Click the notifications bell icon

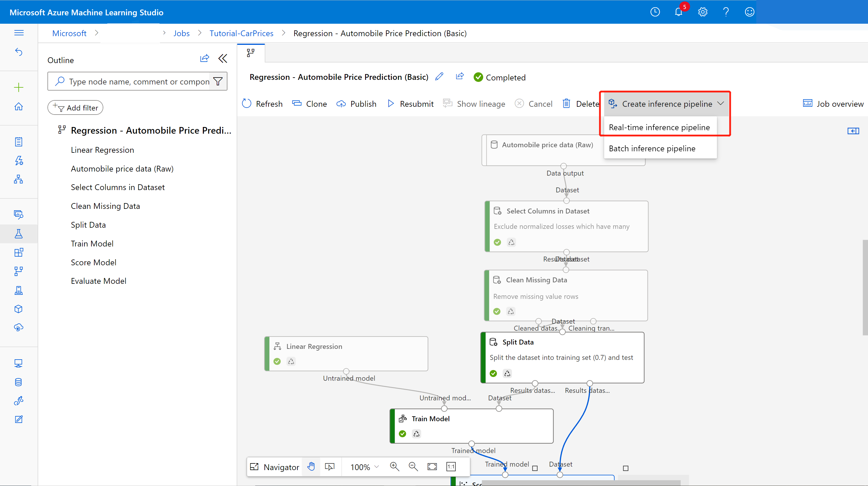(678, 12)
